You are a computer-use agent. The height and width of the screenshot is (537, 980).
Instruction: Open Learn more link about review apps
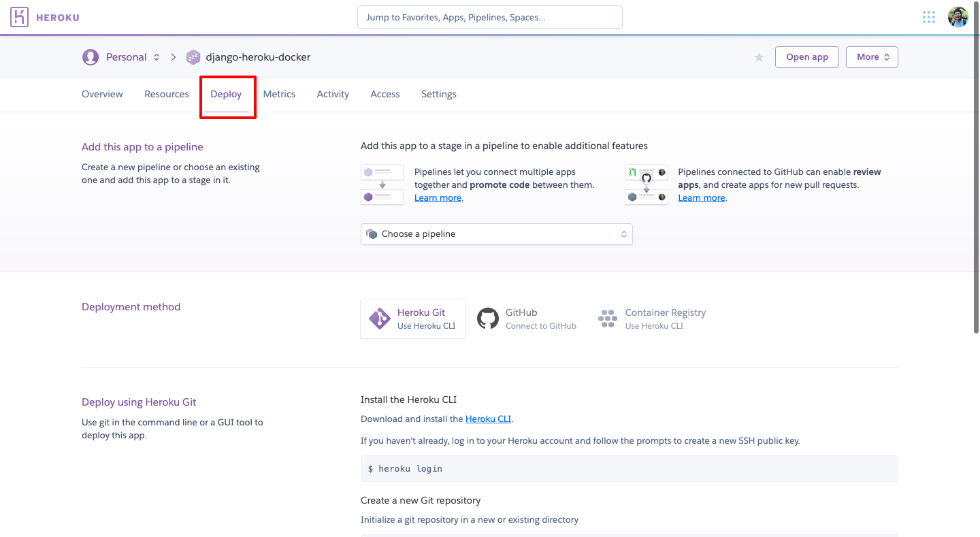click(x=701, y=198)
